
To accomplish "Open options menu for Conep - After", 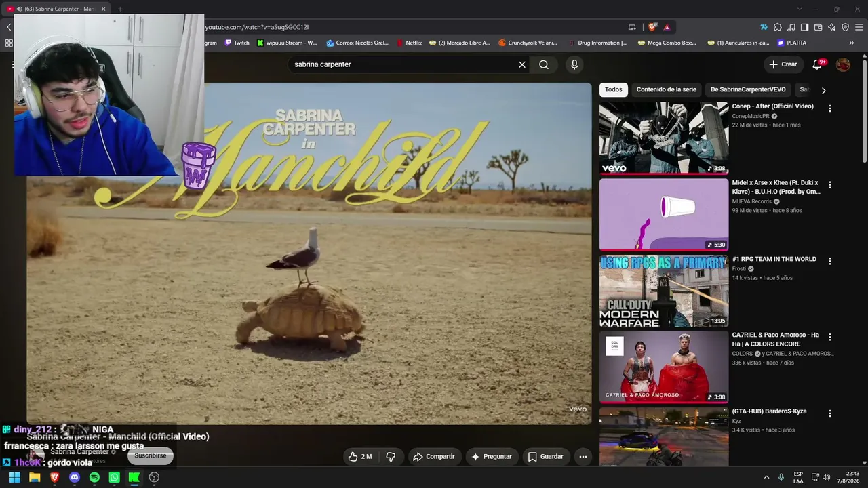I will [x=829, y=108].
